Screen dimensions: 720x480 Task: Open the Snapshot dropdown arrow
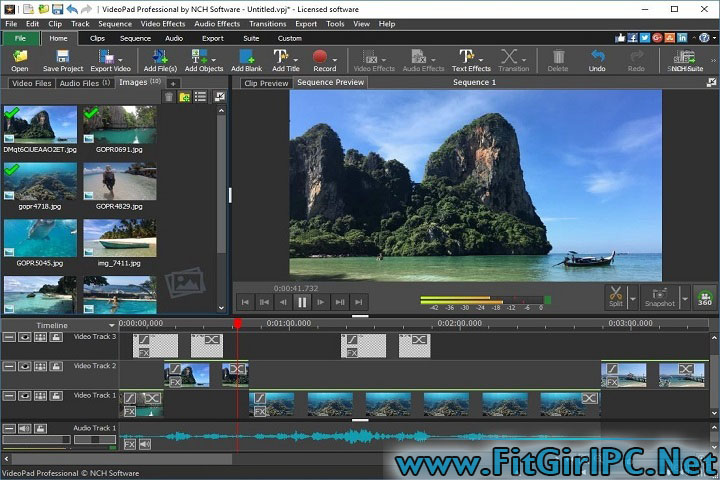tap(684, 296)
